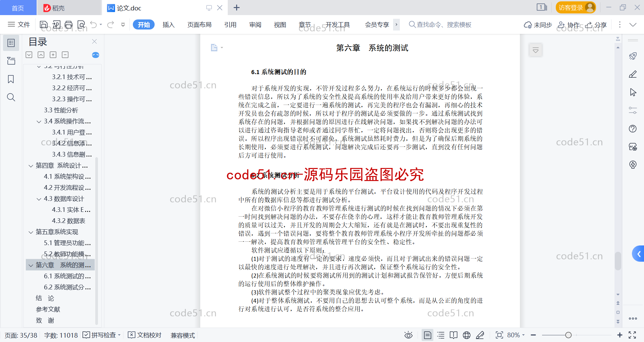Click expand-all outline levels icon
Screen dimensions: 644x342
click(x=29, y=55)
